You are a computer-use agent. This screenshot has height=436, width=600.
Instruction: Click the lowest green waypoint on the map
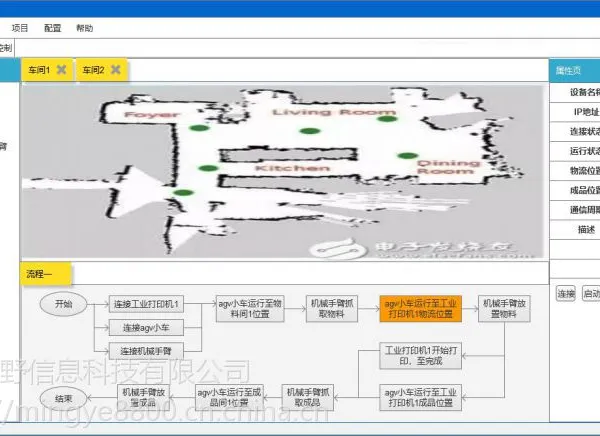(184, 193)
